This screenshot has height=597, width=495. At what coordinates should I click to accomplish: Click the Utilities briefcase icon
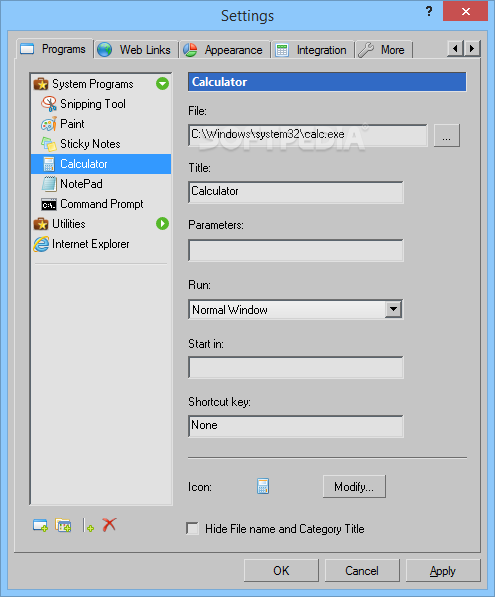pos(41,224)
